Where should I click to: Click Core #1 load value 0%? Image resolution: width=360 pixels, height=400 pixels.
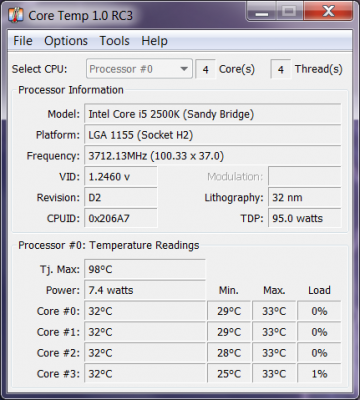tap(319, 332)
